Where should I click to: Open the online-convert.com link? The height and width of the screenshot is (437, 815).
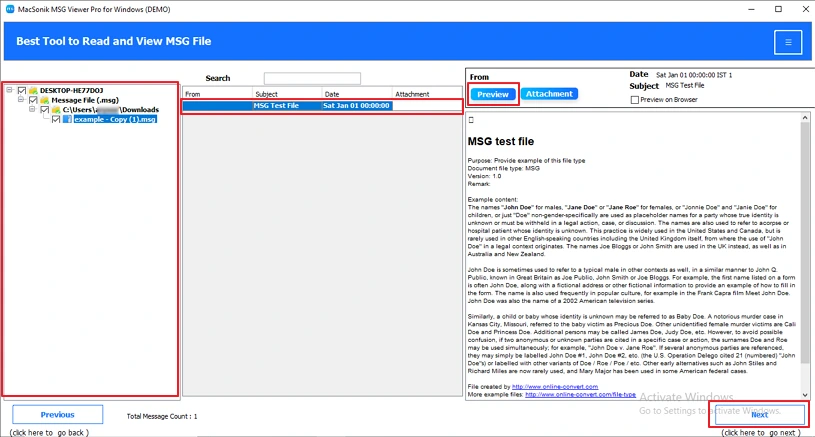tap(555, 387)
